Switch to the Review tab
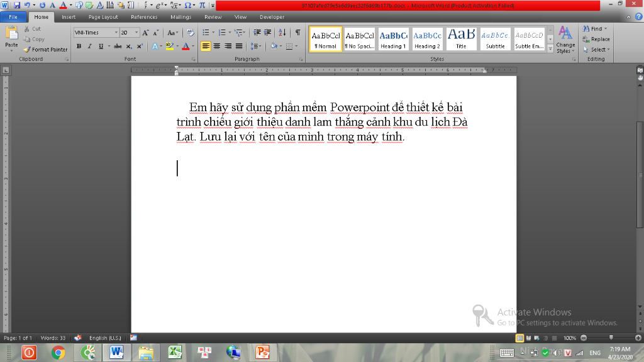The image size is (644, 362). pos(213,17)
